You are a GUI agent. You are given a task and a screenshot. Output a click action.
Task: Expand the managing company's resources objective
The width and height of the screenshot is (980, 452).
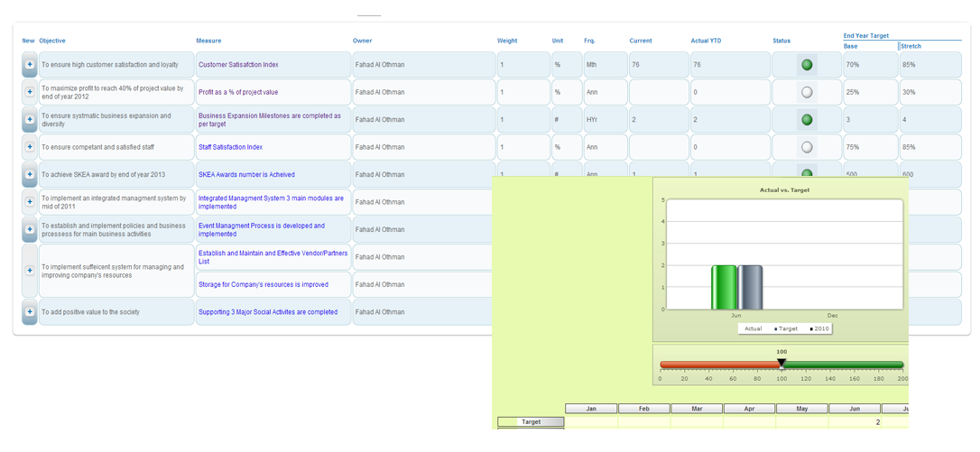tap(30, 271)
